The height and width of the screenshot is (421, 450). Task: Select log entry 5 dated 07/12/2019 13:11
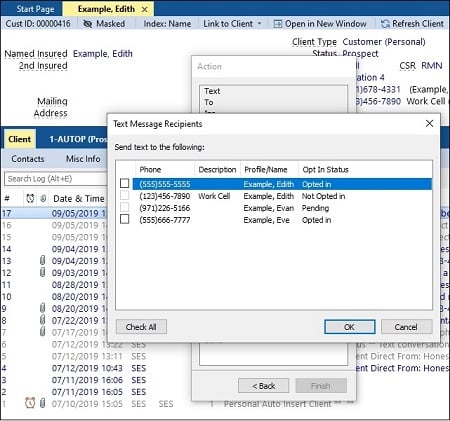[x=97, y=356]
